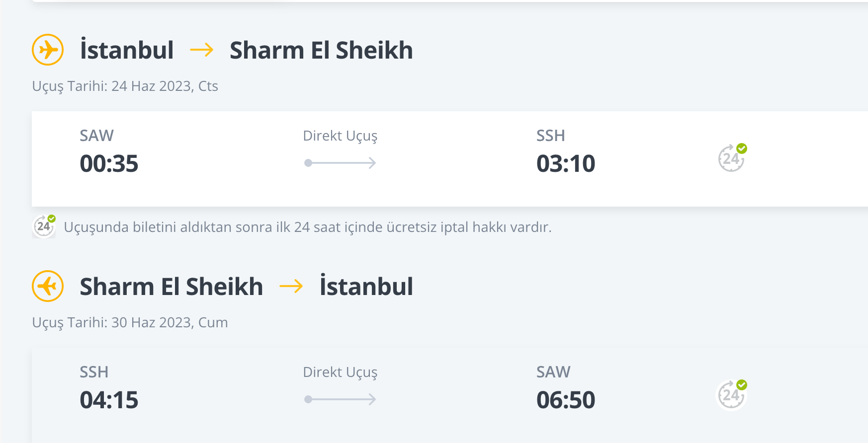Select the 06:50 SAW arrival time
The height and width of the screenshot is (443, 868).
coord(566,400)
